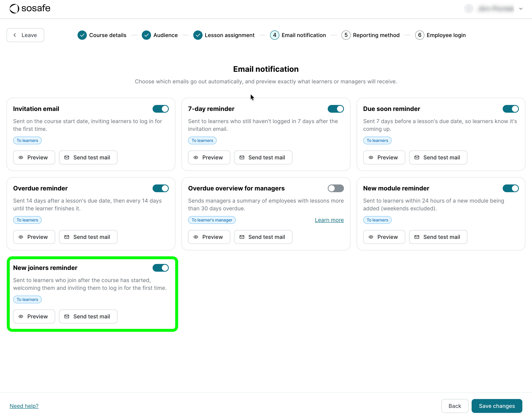532x416 pixels.
Task: Turn off the Due soon reminder toggle
Action: tap(511, 109)
